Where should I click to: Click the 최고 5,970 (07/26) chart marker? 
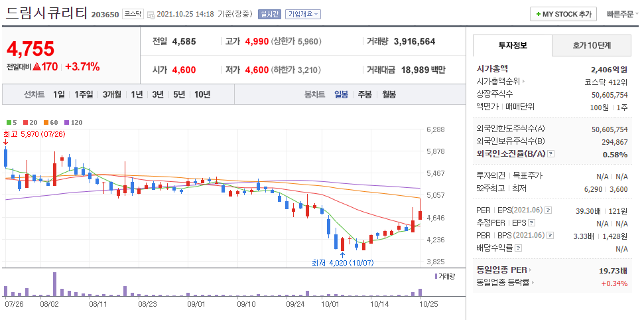[34, 134]
